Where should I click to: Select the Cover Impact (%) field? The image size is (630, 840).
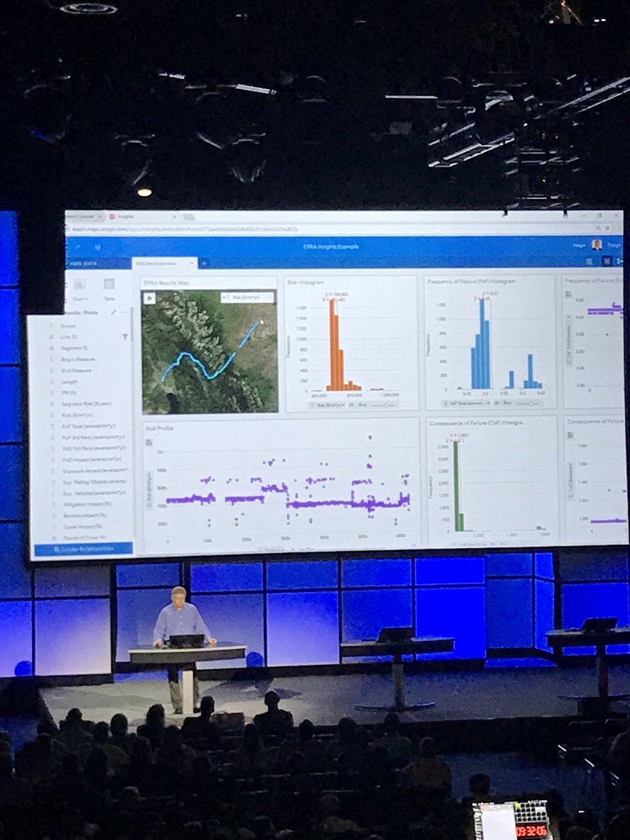click(x=83, y=526)
